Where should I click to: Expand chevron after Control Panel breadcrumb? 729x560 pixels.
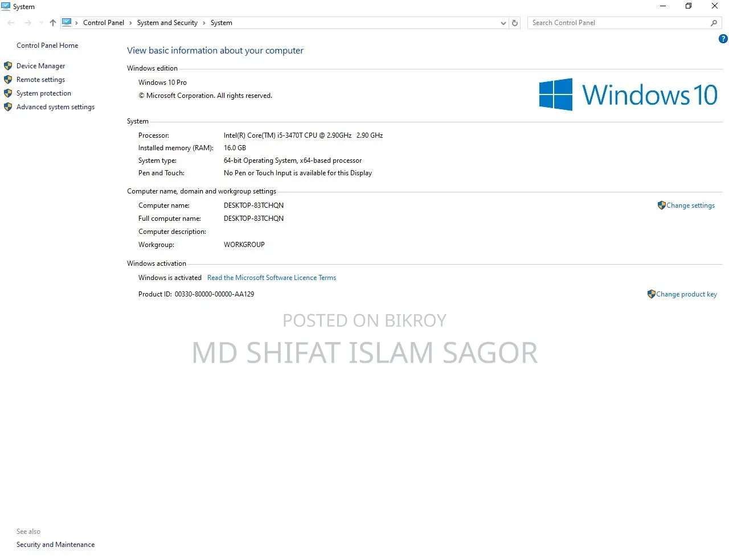130,23
